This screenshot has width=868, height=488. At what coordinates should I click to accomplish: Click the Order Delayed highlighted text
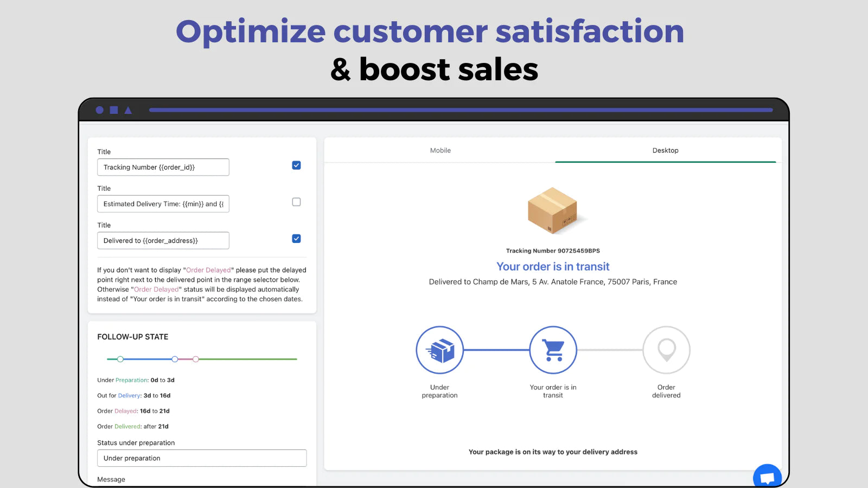(x=208, y=269)
